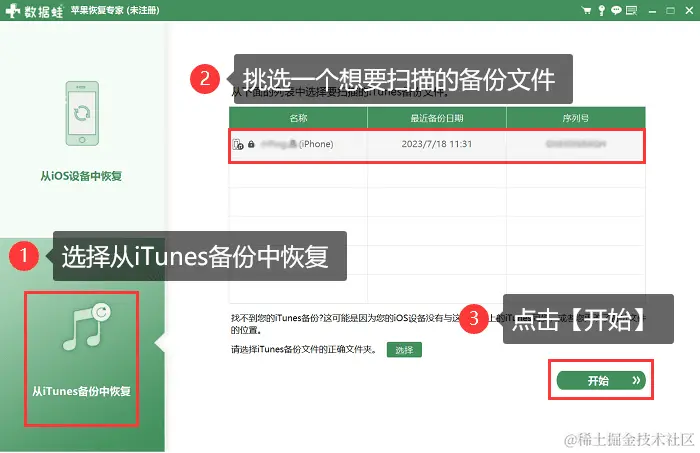Click the backup date 2023/7/18 11:31
700x453 pixels.
437,144
